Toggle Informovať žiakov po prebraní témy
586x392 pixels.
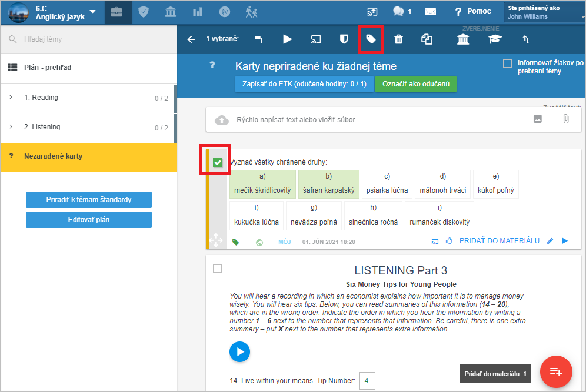pos(508,63)
